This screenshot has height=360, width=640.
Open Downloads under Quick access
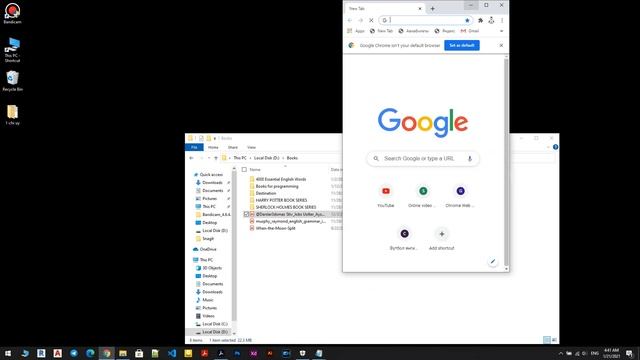(212, 183)
